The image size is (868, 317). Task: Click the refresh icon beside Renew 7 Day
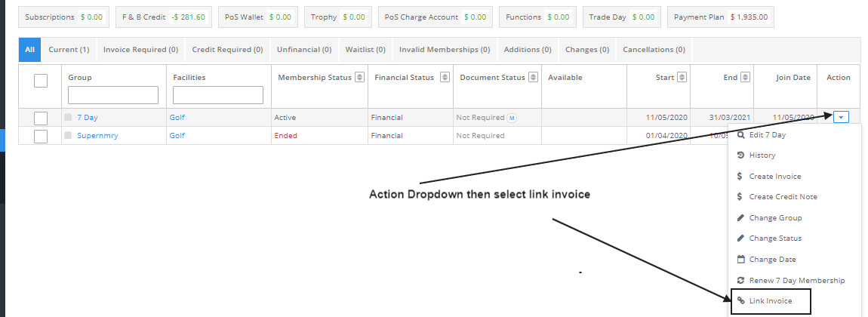pyautogui.click(x=741, y=281)
